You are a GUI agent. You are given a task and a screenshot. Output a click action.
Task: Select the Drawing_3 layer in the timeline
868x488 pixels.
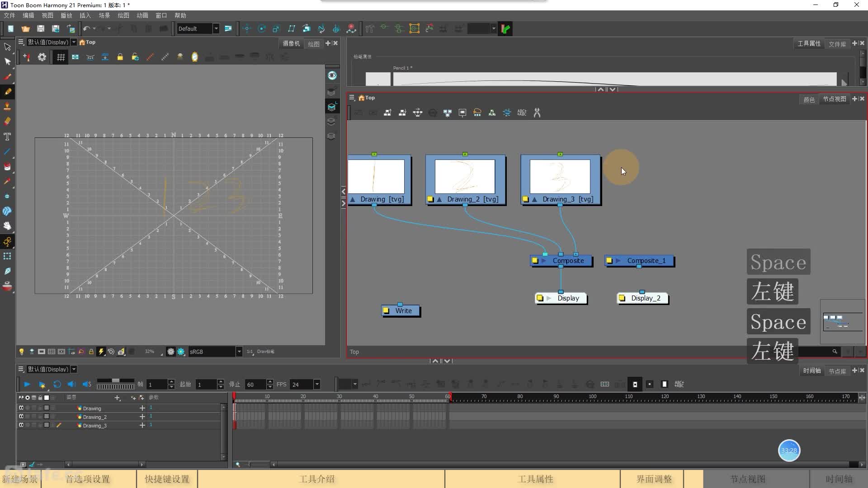point(95,426)
